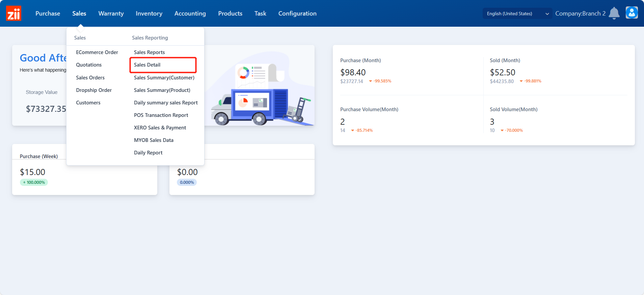Open the Products menu
644x295 pixels.
tap(230, 14)
